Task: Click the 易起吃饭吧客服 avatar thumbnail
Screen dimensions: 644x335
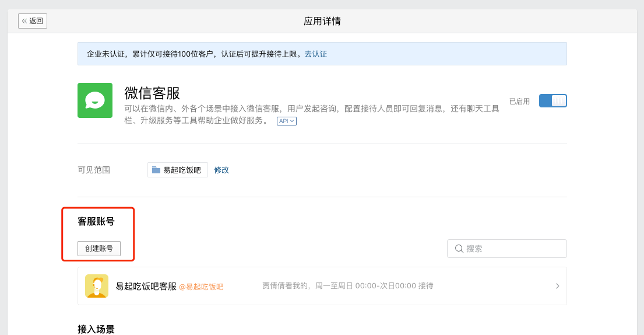Action: 97,286
